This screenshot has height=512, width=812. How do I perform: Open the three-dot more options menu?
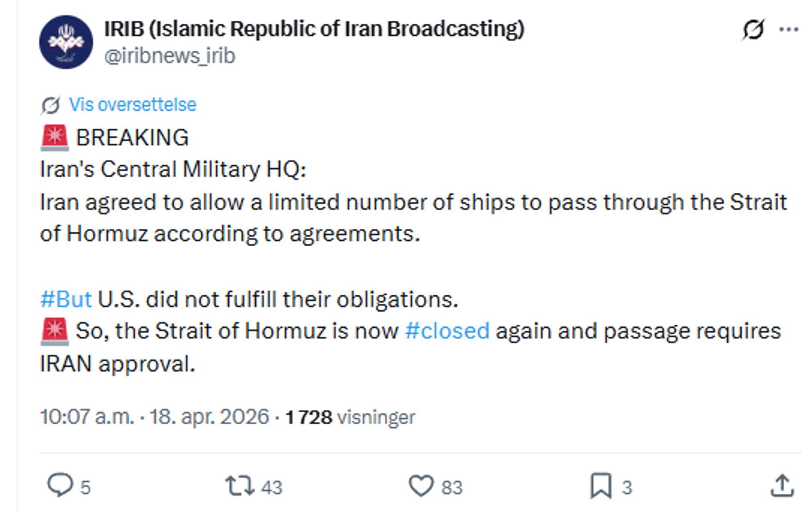789,28
